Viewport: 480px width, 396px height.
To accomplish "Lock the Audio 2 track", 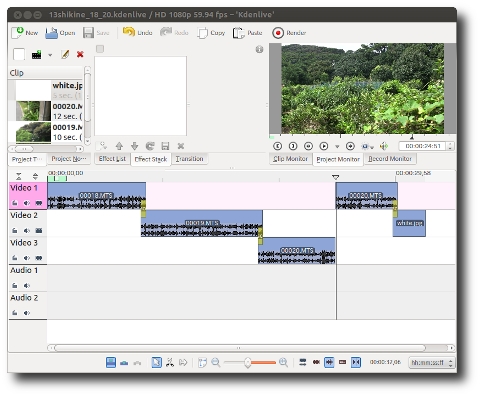I will [15, 313].
